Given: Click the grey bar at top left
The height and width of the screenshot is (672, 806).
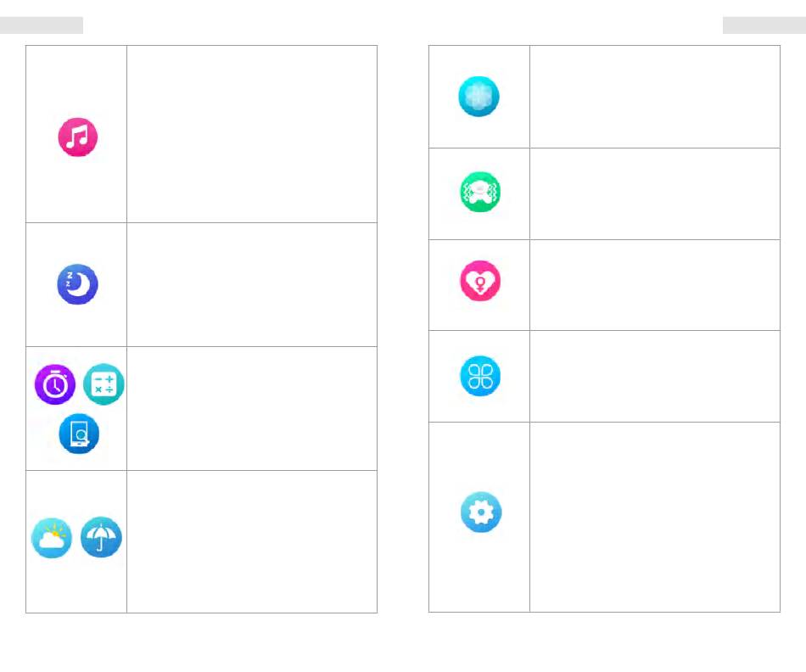Looking at the screenshot, I should (x=42, y=25).
